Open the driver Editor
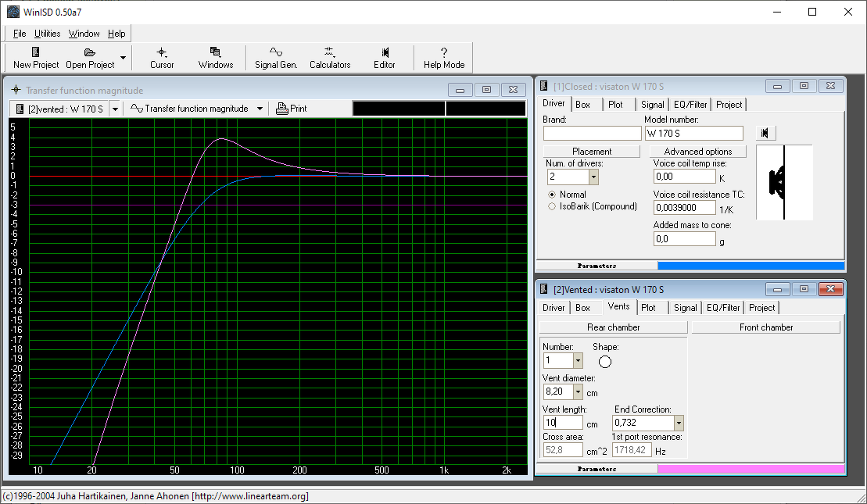 (385, 58)
